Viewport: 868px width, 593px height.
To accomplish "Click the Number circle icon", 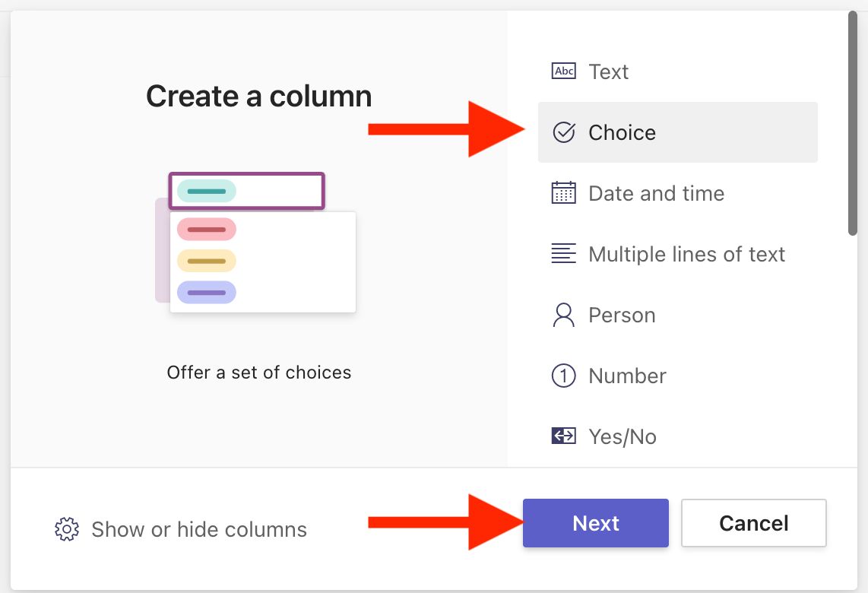I will point(563,376).
